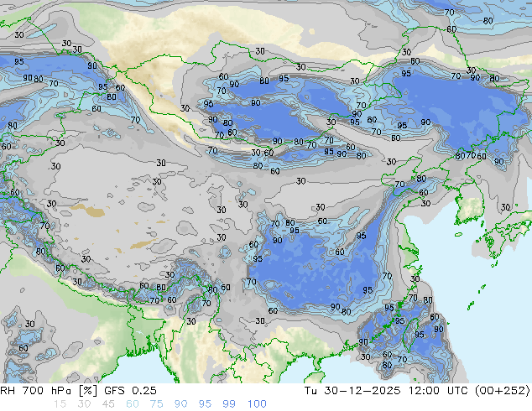The width and height of the screenshot is (532, 411).
Task: Select the legend value 15
Action: click(x=60, y=404)
